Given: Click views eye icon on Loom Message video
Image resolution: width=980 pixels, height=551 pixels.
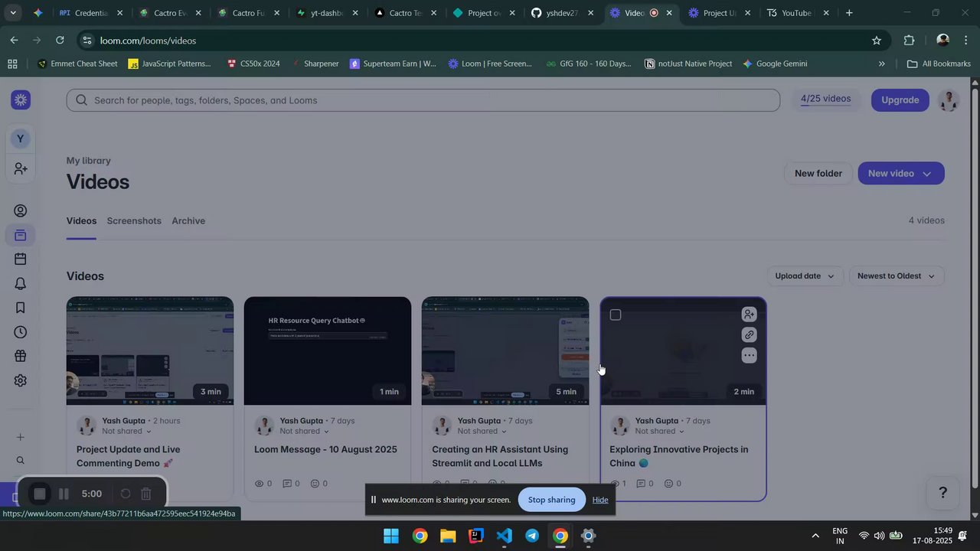Looking at the screenshot, I should [259, 484].
